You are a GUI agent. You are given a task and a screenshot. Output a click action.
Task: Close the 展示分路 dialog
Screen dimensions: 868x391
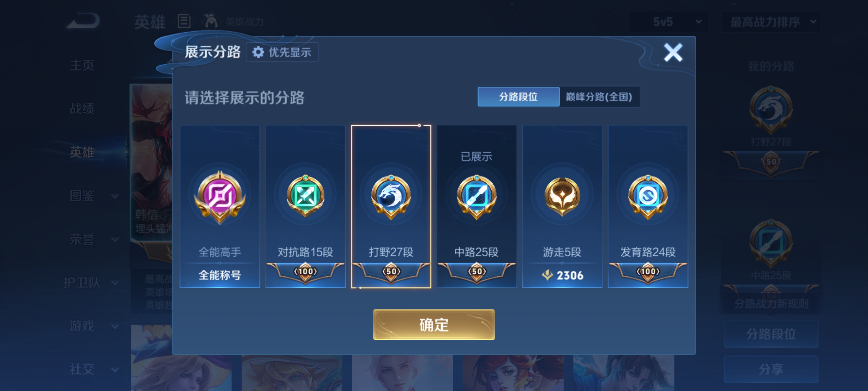pyautogui.click(x=673, y=52)
